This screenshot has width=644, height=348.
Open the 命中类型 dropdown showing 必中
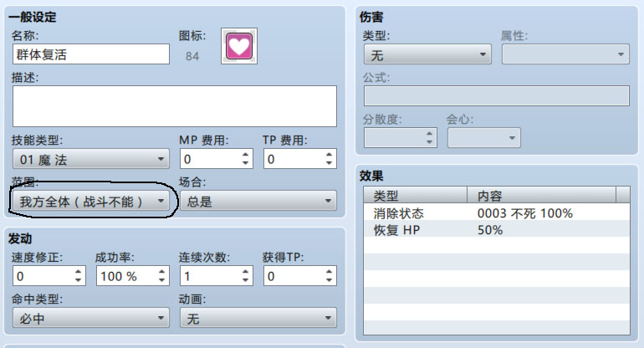pos(91,318)
